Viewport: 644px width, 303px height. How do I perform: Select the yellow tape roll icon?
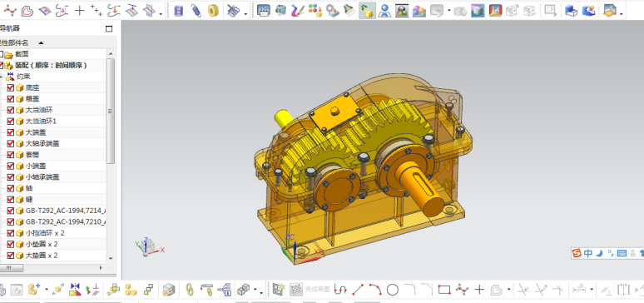pyautogui.click(x=213, y=10)
